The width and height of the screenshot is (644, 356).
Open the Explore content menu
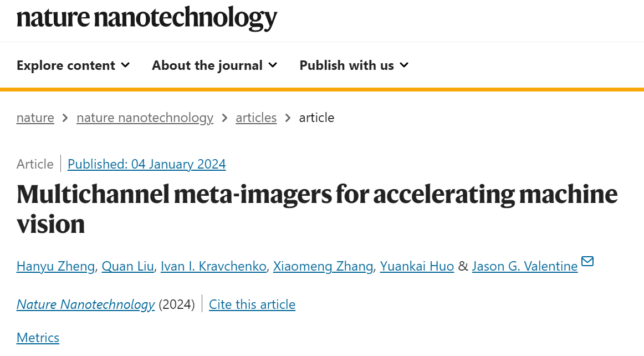73,65
